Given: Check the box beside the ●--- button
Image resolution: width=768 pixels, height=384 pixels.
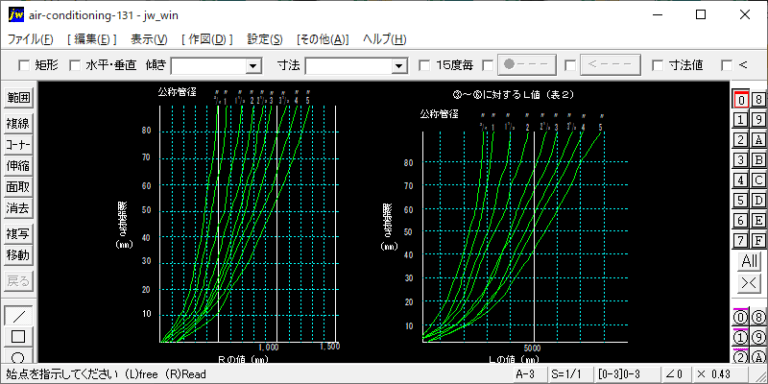Looking at the screenshot, I should coord(488,65).
